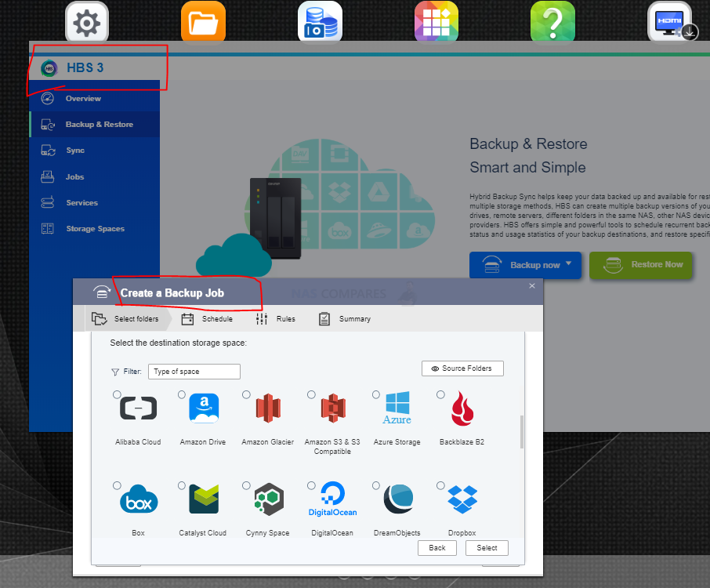Select Amazon Drive logo

coord(203,408)
